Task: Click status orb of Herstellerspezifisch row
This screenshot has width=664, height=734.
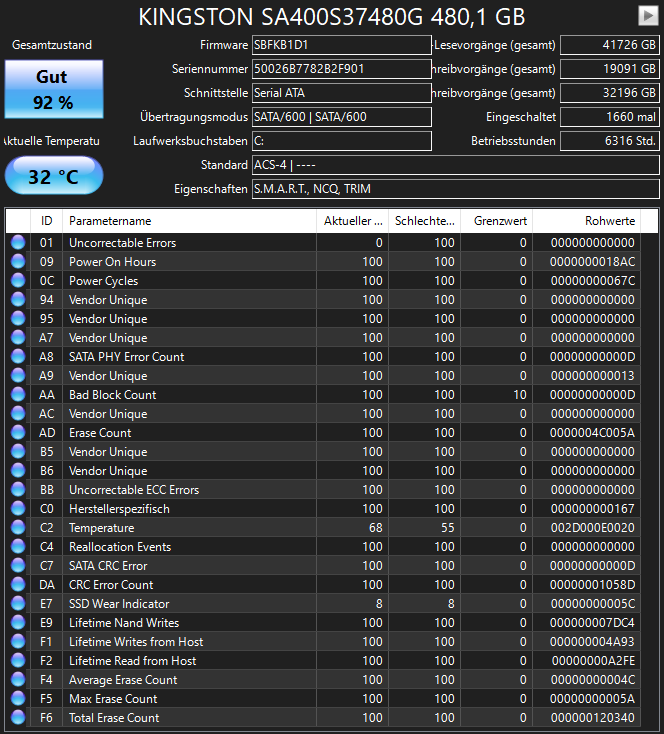Action: 18,508
